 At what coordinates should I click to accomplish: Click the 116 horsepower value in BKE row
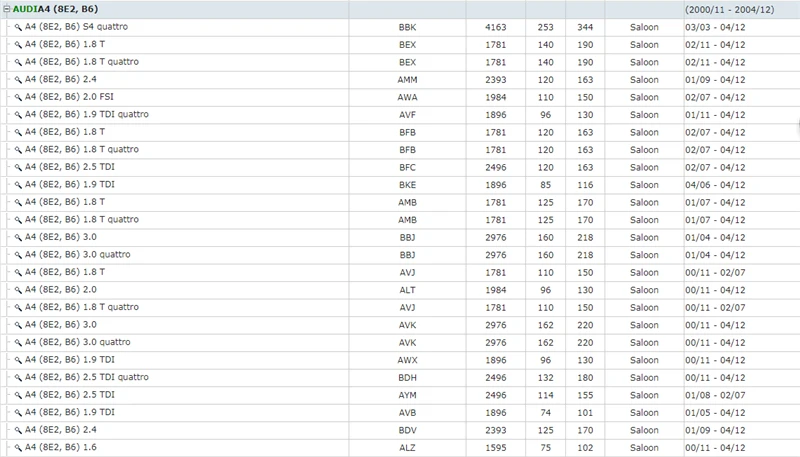585,185
